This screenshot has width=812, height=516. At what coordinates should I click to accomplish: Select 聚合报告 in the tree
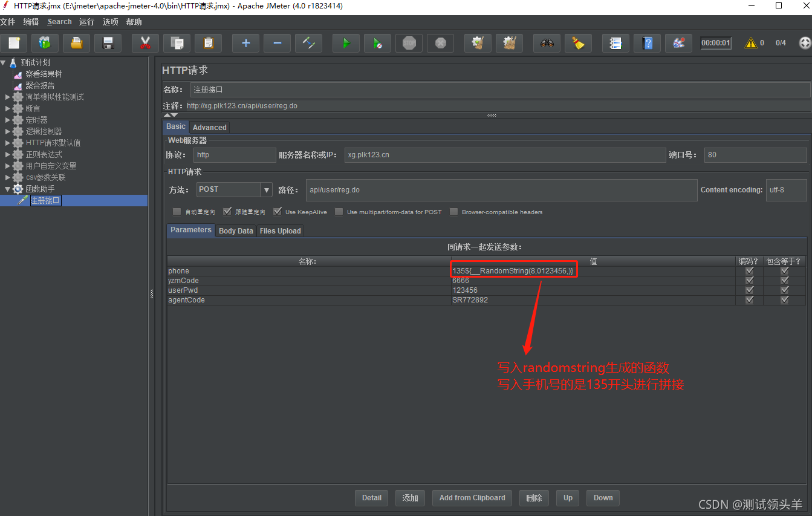click(40, 85)
